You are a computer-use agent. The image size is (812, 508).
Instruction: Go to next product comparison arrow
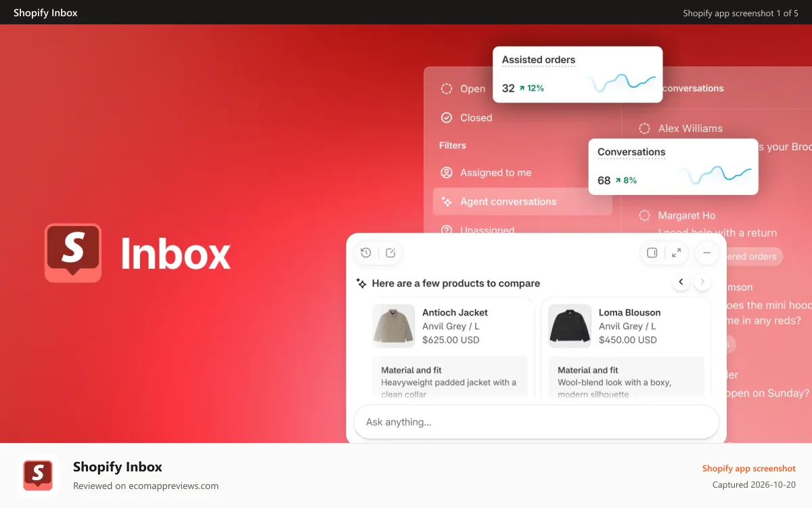click(x=702, y=282)
